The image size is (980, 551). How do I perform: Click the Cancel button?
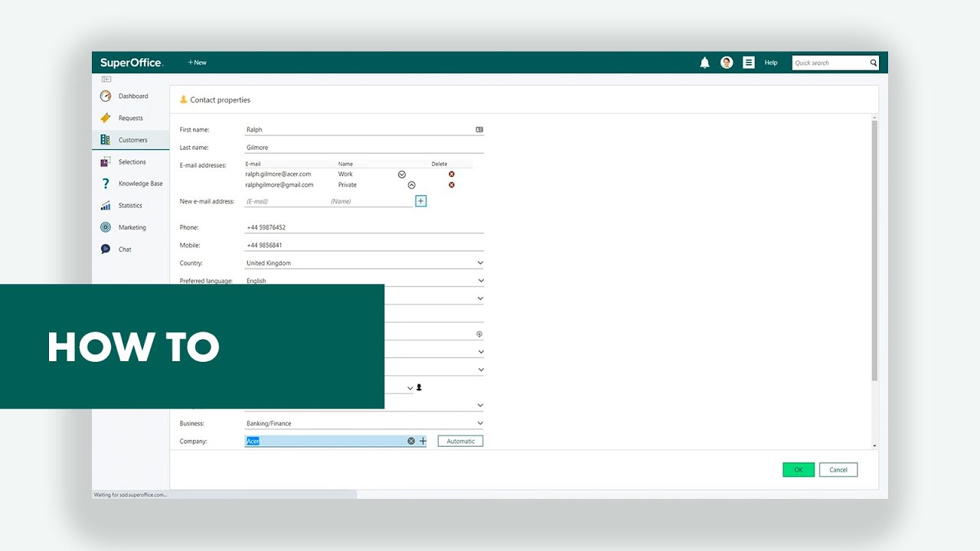point(838,470)
